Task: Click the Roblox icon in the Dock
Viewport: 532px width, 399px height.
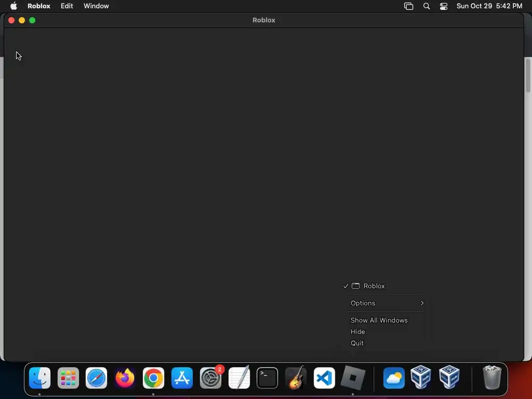Action: point(353,378)
